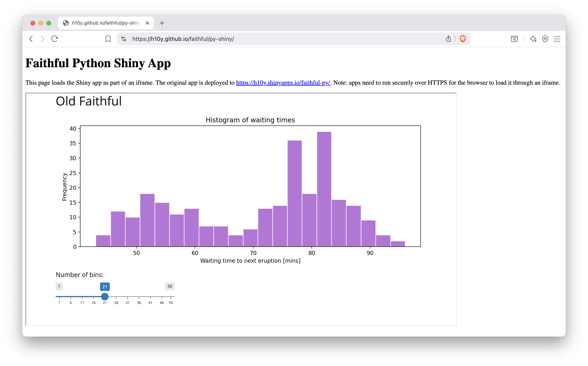Bookmark this page using the bookmark icon
This screenshot has height=366, width=588.
(x=108, y=39)
